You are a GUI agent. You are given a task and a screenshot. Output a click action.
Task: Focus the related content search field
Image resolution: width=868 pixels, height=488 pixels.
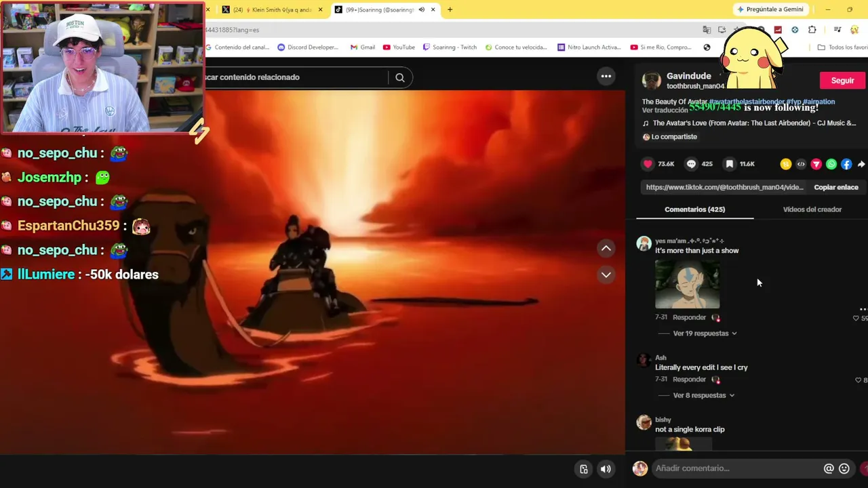click(x=295, y=77)
